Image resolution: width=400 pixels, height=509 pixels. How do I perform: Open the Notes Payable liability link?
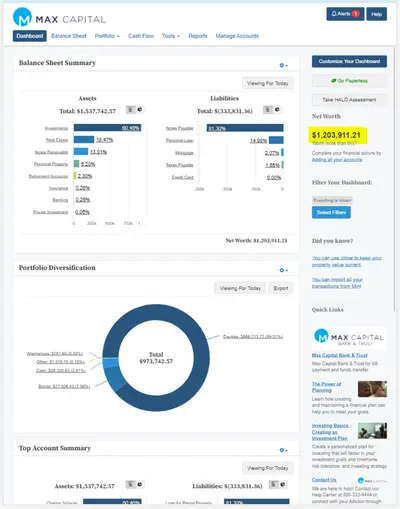(x=179, y=128)
